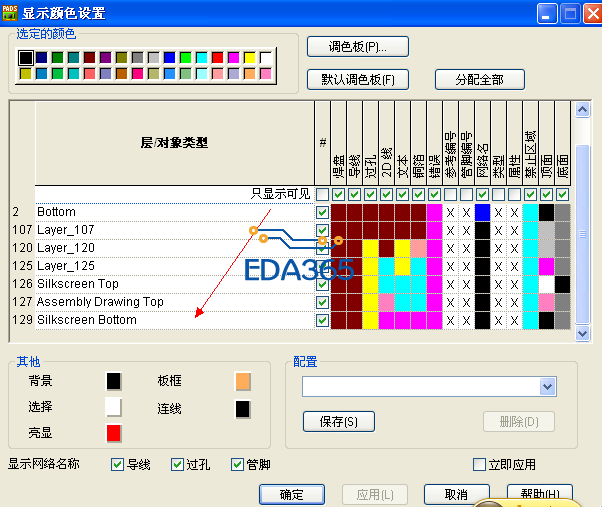The height and width of the screenshot is (507, 602).
Task: Click 保存(S) to save configuration
Action: pos(339,422)
